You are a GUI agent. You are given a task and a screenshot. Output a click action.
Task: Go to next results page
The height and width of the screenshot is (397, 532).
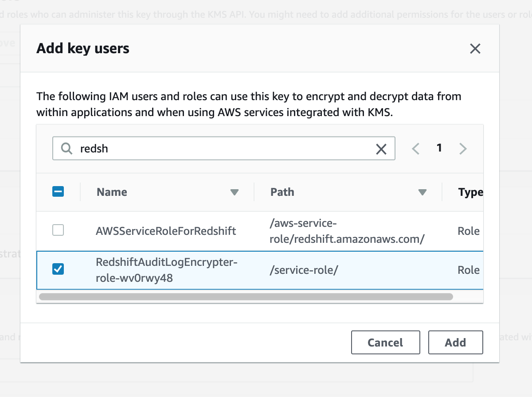463,148
